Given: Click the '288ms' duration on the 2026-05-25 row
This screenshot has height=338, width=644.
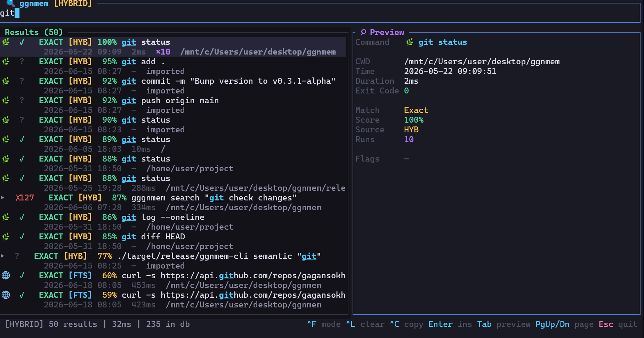Looking at the screenshot, I should click(x=144, y=188).
